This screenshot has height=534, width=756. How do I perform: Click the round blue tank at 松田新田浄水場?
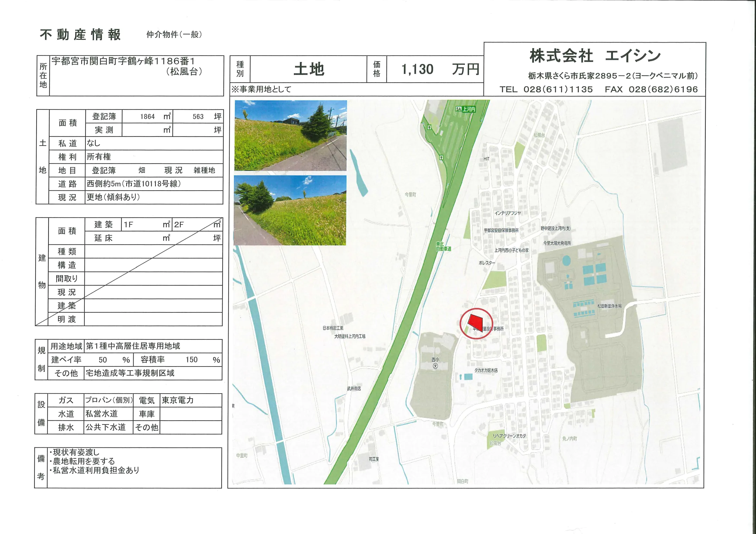566,261
